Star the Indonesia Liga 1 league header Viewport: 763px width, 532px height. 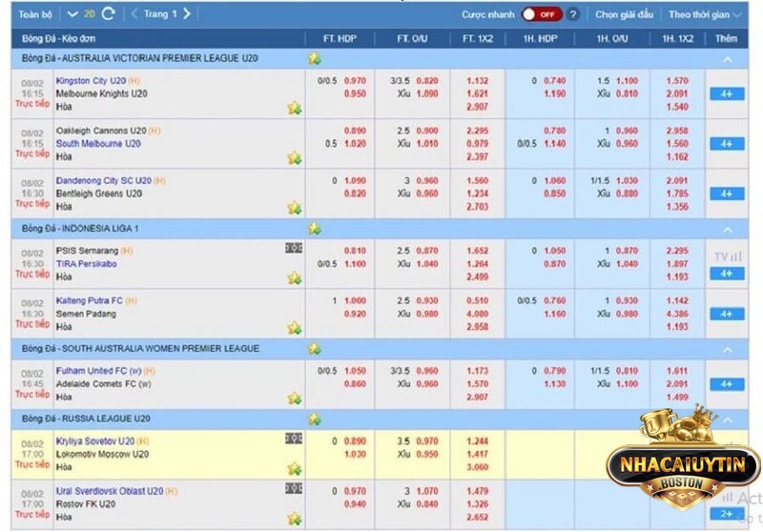(x=315, y=229)
